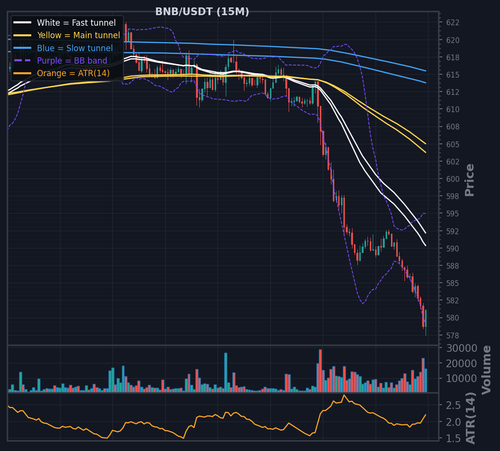Click the 615 price tick label

pyautogui.click(x=453, y=75)
